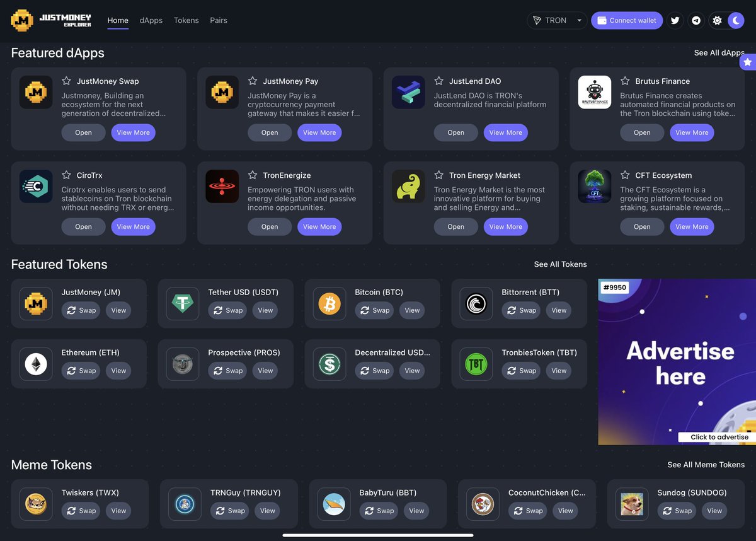756x541 pixels.
Task: Favorite Brutus Finance with star
Action: (625, 81)
